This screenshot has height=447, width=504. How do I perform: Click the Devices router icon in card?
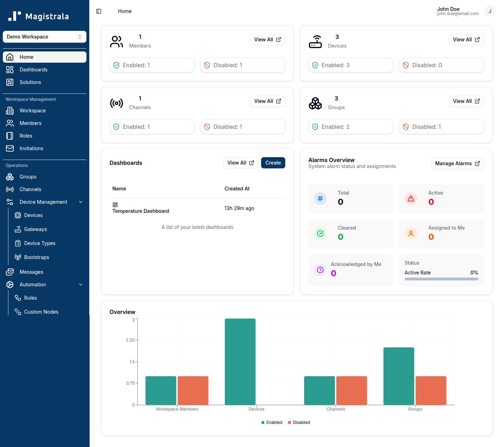point(315,42)
